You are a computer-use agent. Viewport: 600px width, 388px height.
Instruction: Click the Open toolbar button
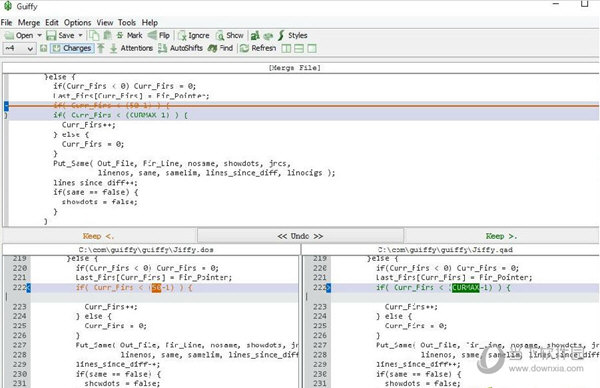[19, 36]
